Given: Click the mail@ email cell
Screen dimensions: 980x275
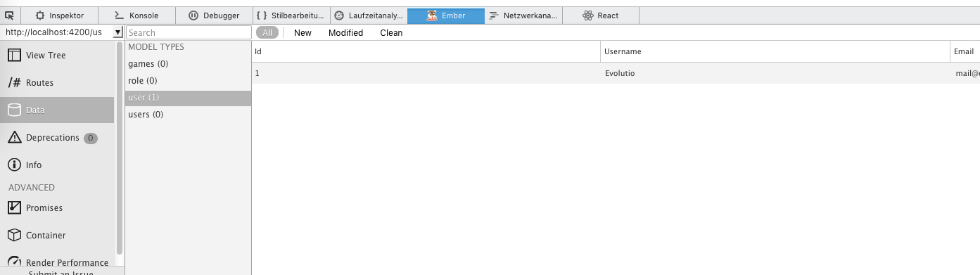Looking at the screenshot, I should (965, 73).
